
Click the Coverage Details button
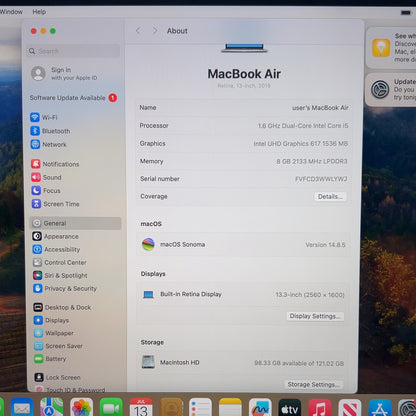click(x=330, y=196)
